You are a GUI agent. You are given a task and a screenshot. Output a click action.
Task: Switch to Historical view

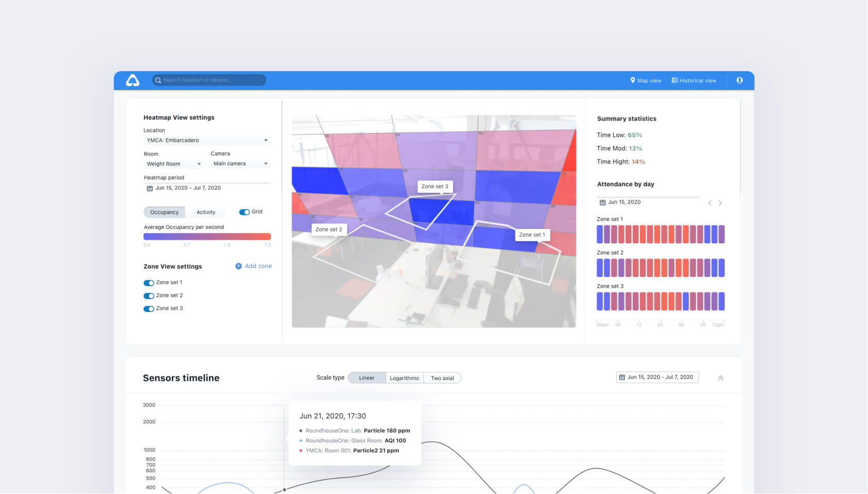tap(694, 80)
